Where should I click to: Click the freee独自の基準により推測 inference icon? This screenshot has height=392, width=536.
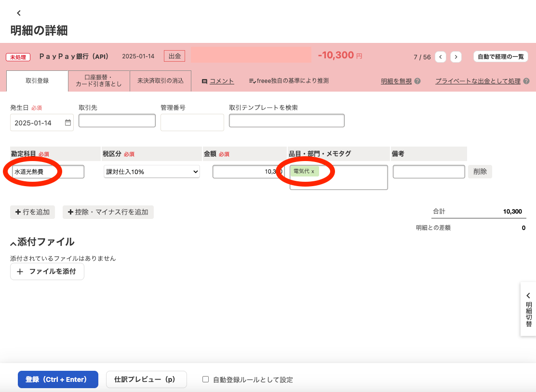(252, 81)
